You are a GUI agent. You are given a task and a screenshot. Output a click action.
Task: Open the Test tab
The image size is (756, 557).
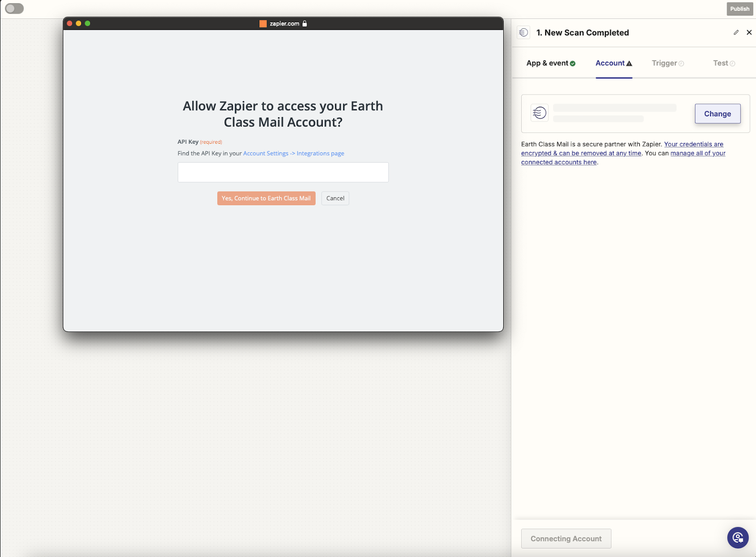(724, 63)
